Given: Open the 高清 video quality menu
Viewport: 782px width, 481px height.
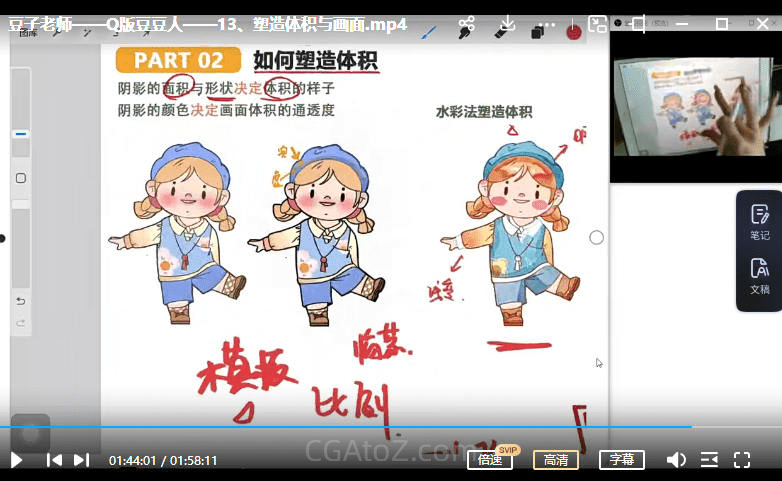Looking at the screenshot, I should pyautogui.click(x=555, y=460).
